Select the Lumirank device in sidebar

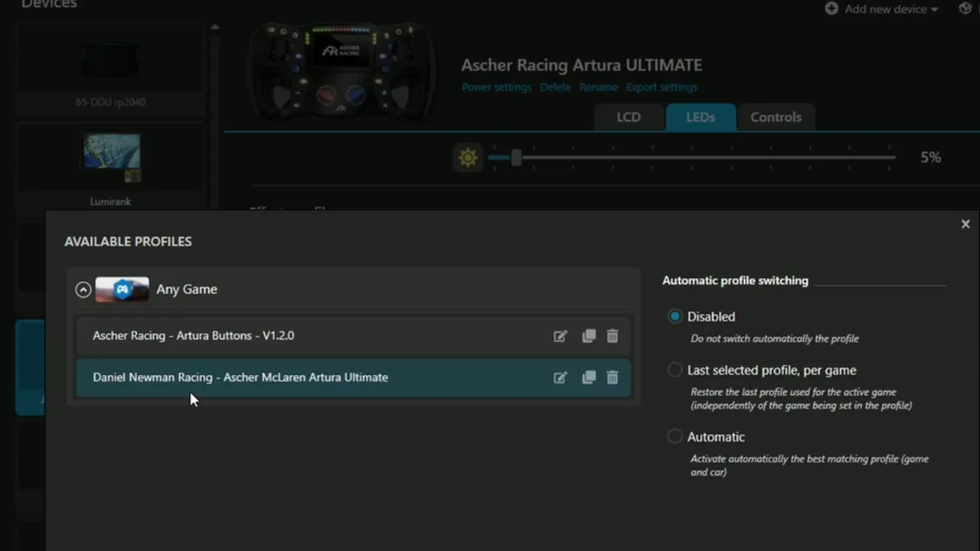click(x=110, y=168)
